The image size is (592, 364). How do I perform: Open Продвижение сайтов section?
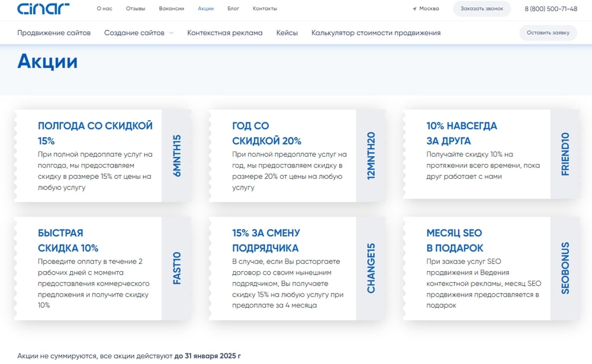tap(54, 33)
